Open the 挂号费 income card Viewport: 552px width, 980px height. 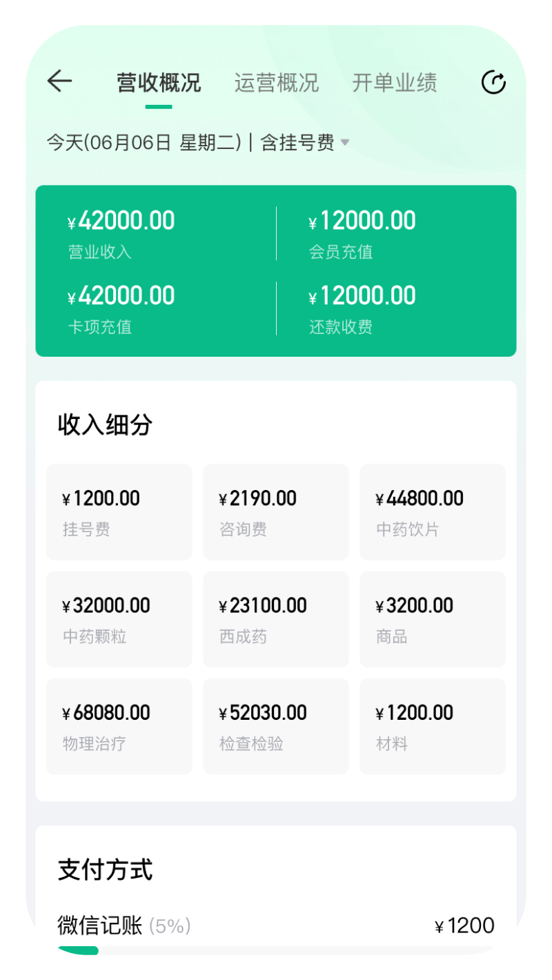tap(119, 511)
